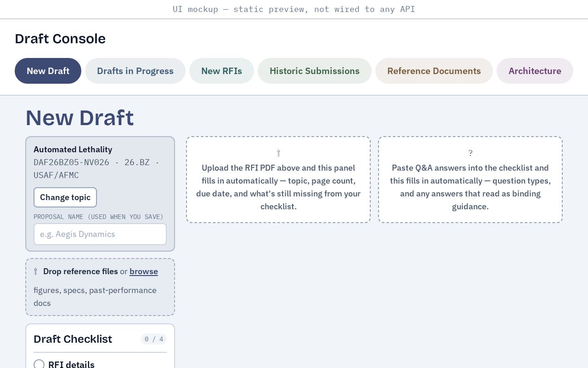Click the UI mockup static preview banner
Screen dimensions: 588x368
coord(294,9)
